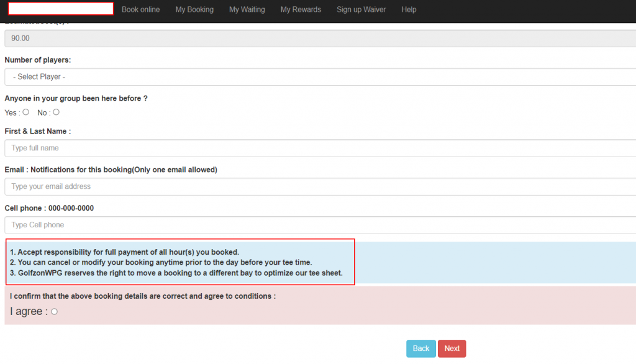Click the site logo in navbar
Screen dimensions: 636x364
[61, 9]
